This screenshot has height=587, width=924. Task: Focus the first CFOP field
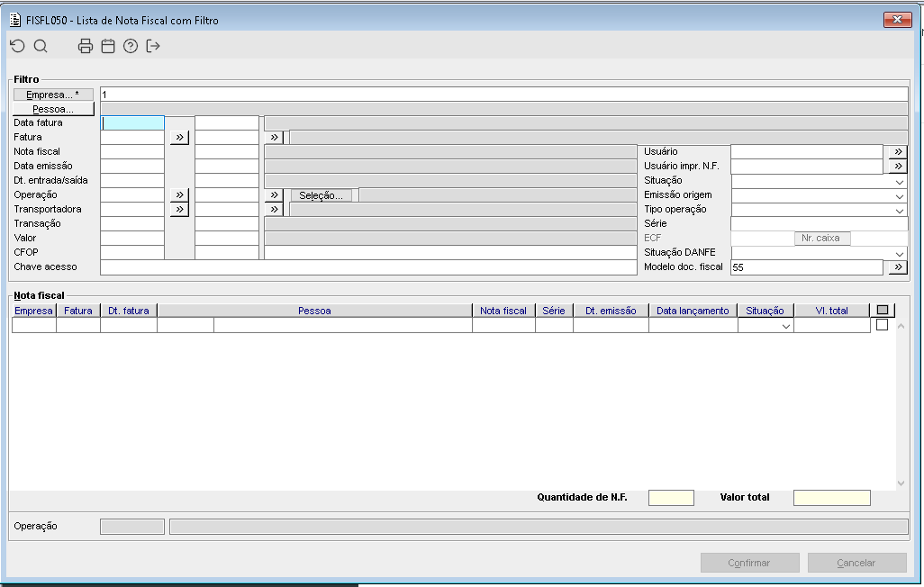click(x=132, y=253)
